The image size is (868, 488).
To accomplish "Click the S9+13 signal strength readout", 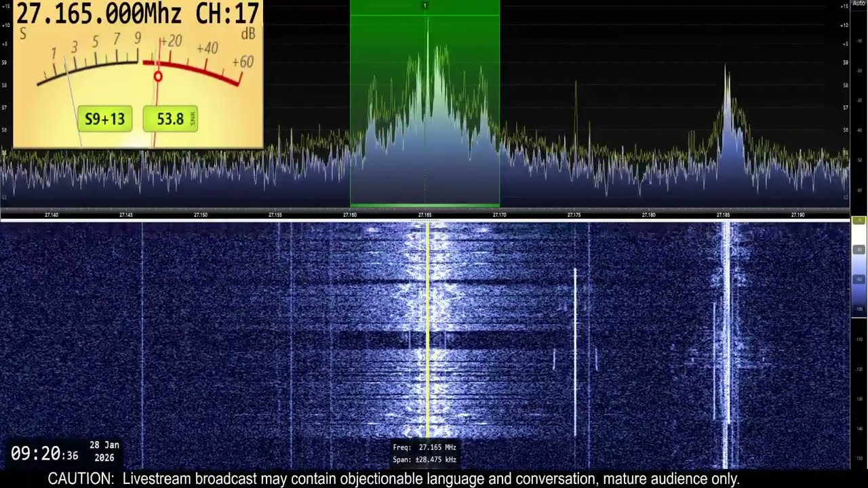I will [104, 119].
